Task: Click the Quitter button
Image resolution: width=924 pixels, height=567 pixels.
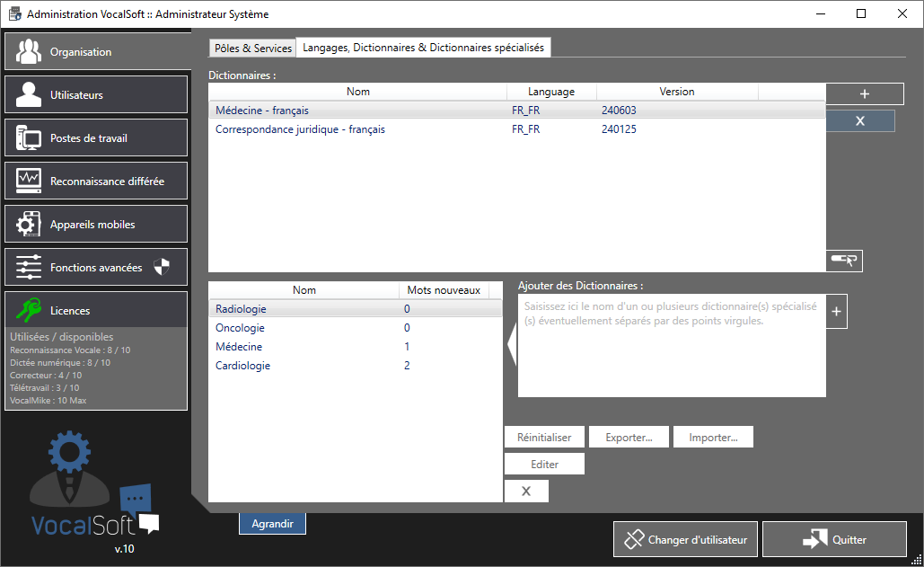Action: [x=834, y=539]
